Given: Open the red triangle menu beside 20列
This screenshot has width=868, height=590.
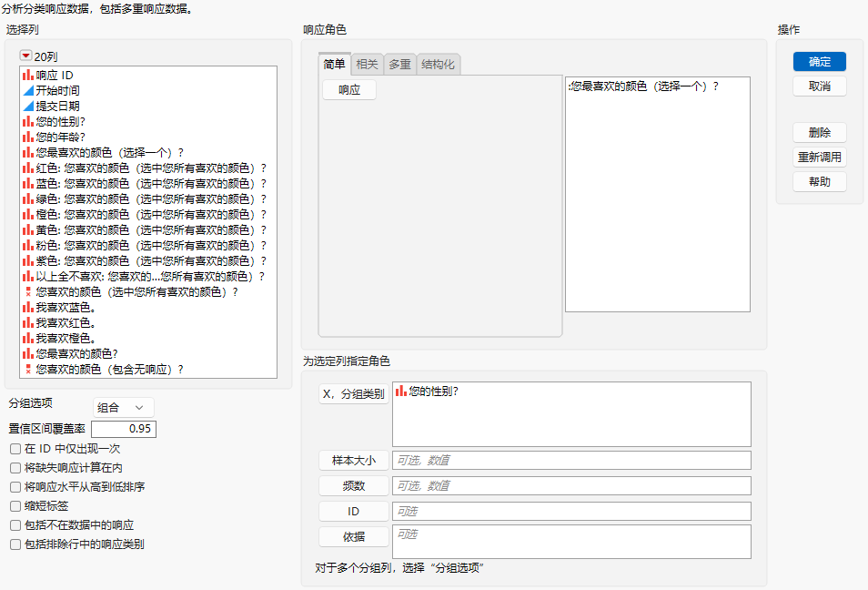Looking at the screenshot, I should (x=25, y=56).
